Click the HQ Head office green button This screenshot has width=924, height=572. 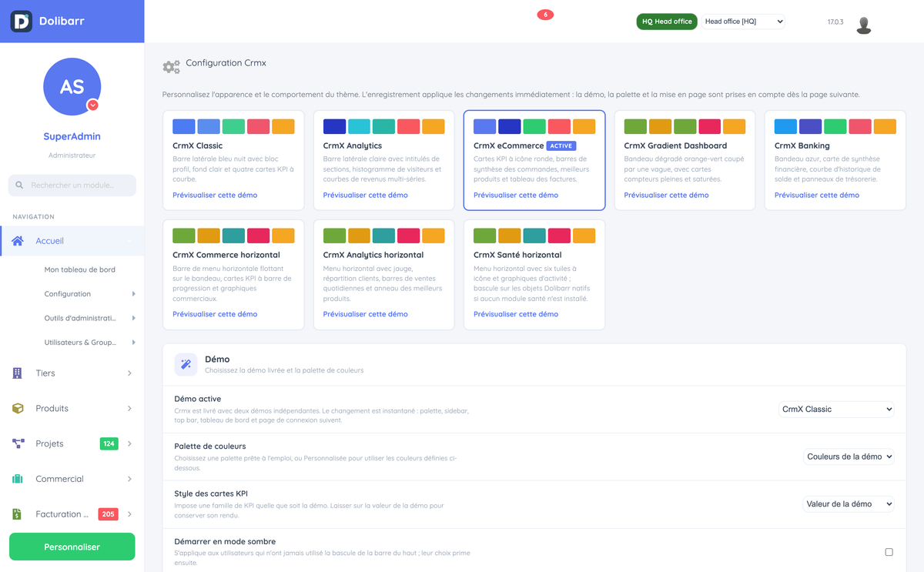667,22
